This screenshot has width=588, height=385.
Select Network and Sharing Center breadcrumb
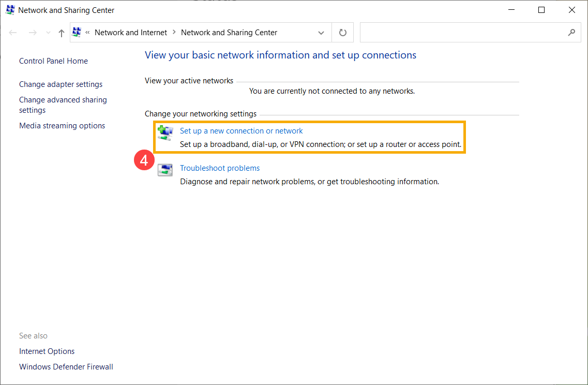229,33
